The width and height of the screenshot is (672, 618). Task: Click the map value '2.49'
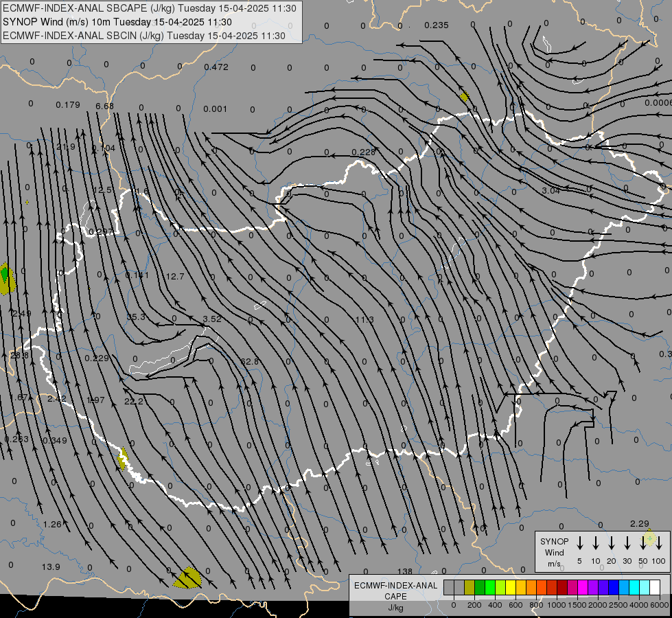(x=21, y=314)
